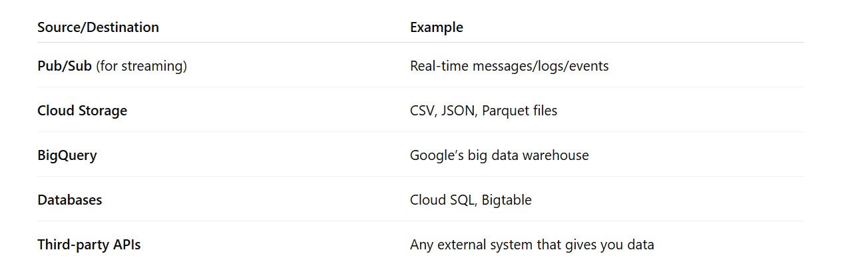
Task: Select the BigQuery row label
Action: click(67, 155)
